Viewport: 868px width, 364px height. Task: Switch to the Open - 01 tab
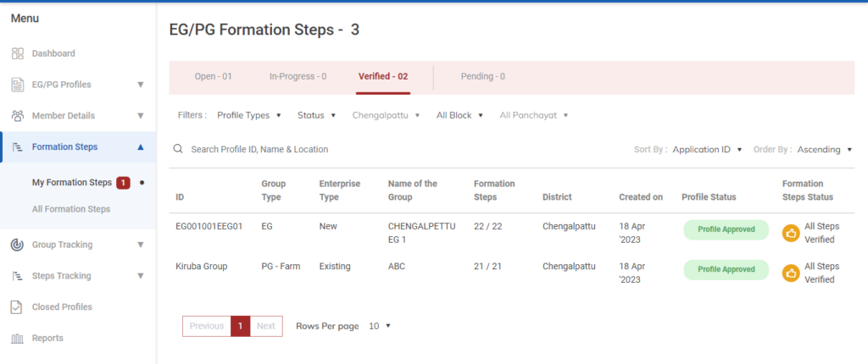click(213, 76)
